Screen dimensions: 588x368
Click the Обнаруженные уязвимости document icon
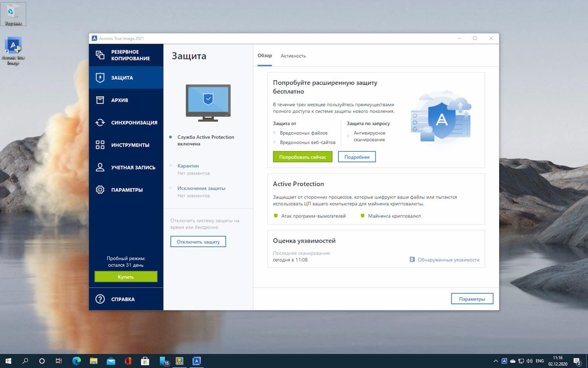click(412, 259)
